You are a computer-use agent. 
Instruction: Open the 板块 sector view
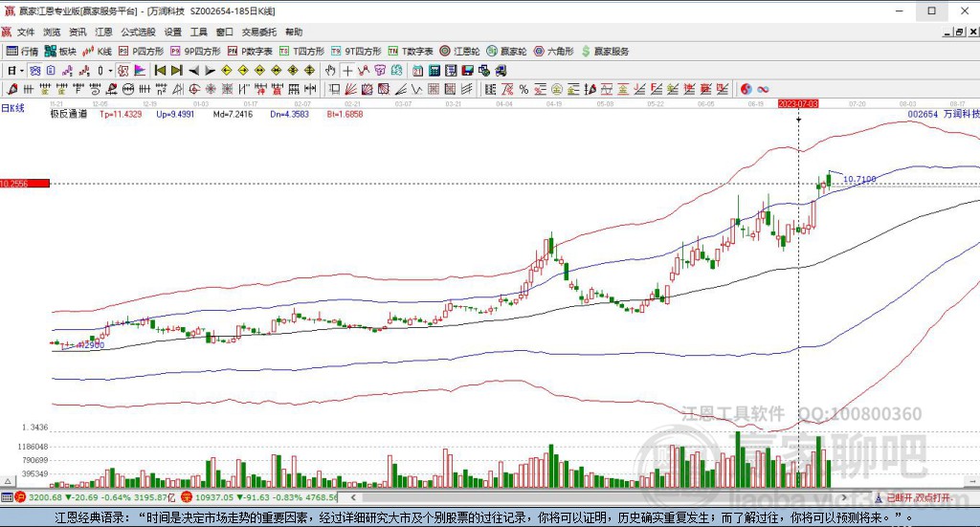point(60,52)
